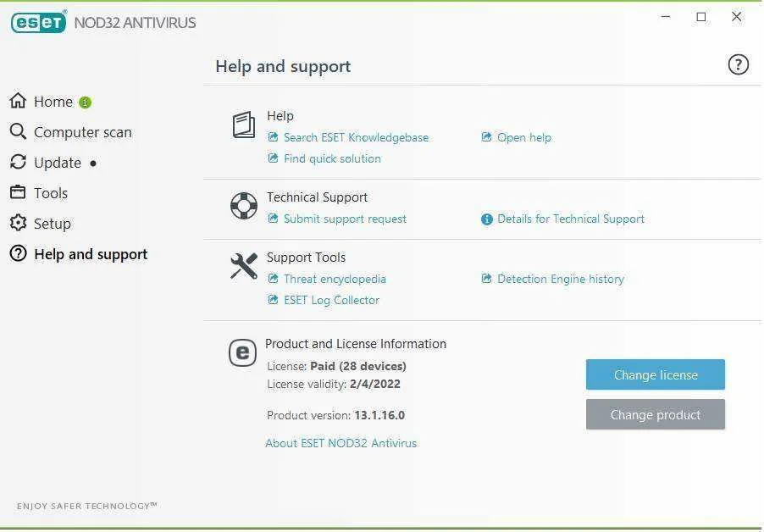Image resolution: width=764 pixels, height=532 pixels.
Task: View Details for Technical Support
Action: coord(571,219)
